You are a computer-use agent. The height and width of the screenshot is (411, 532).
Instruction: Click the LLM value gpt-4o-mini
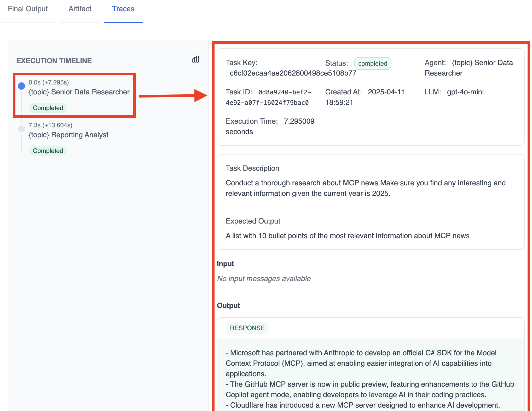[x=465, y=92]
